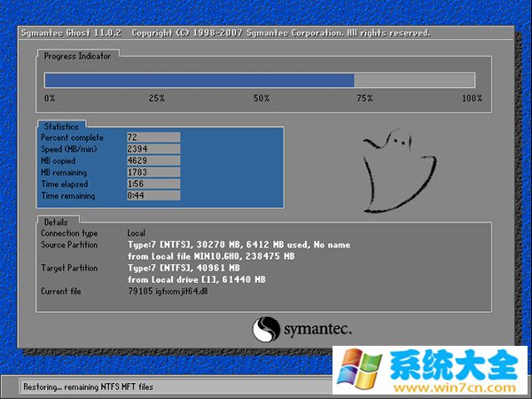Click the 'Connection type' label
Viewport: 532px width, 399px height.
tap(69, 233)
